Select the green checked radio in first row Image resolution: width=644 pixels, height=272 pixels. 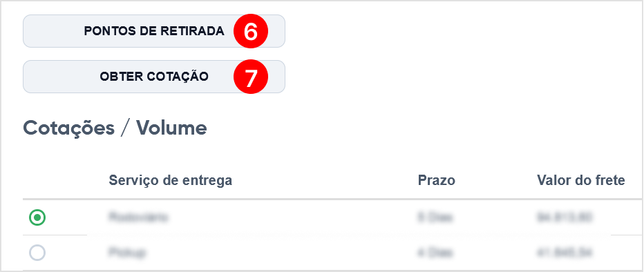tap(37, 217)
